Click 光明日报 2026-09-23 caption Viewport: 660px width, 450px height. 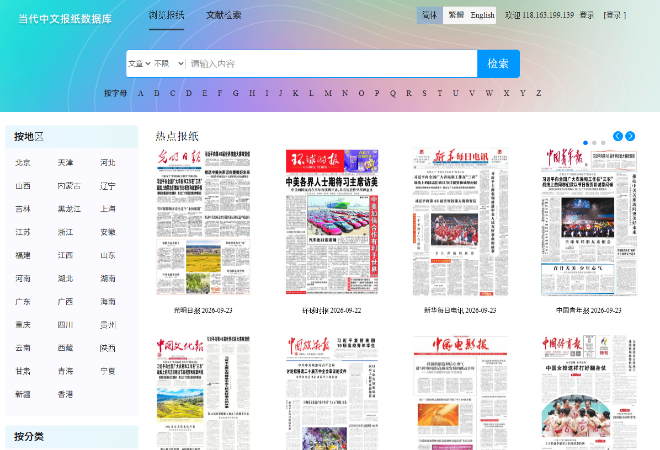click(203, 310)
